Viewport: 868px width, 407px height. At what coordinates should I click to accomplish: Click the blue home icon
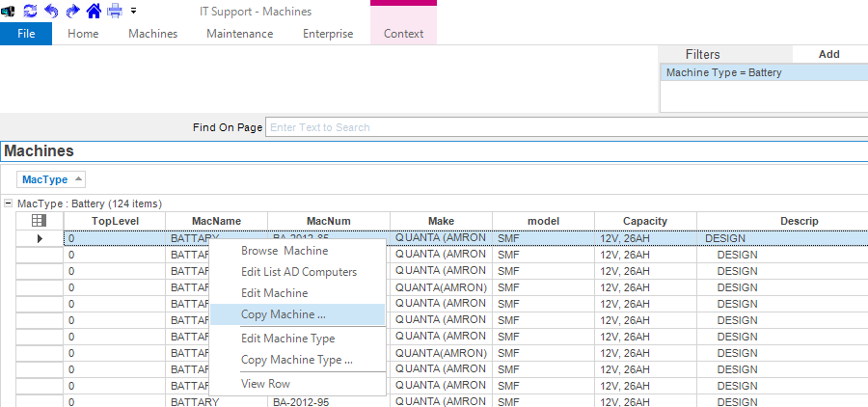[x=94, y=11]
